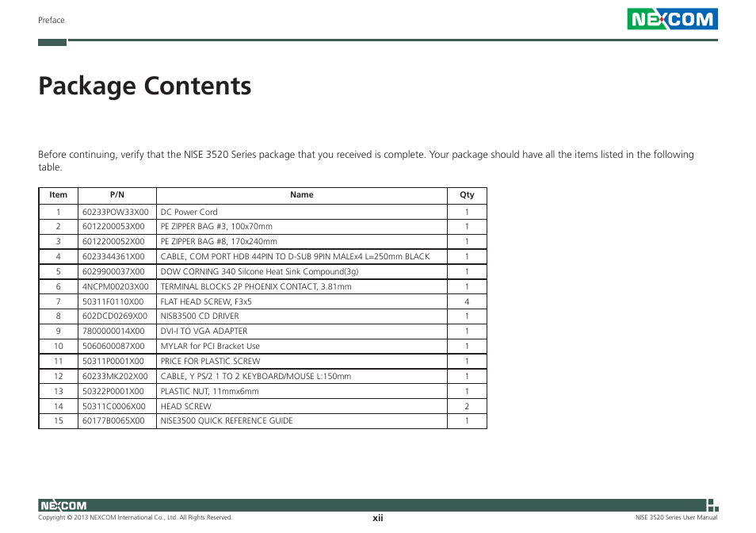Select the 'Name' column header
Screen dimensions: 756x533
coord(302,195)
